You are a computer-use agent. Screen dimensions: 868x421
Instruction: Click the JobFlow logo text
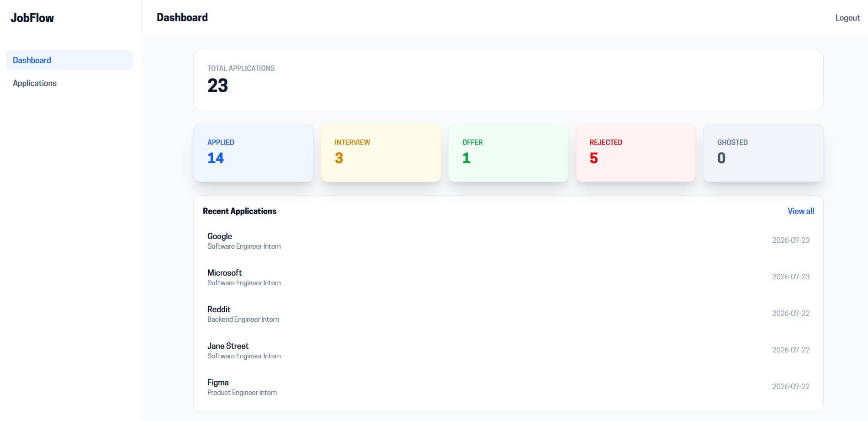[32, 18]
